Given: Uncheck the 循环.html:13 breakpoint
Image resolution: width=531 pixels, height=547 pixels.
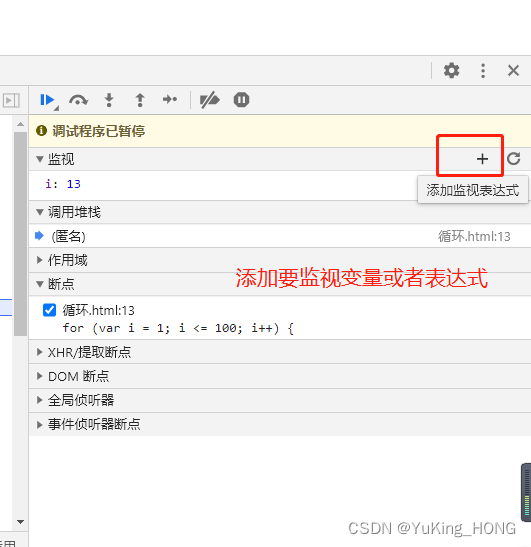Looking at the screenshot, I should tap(49, 310).
